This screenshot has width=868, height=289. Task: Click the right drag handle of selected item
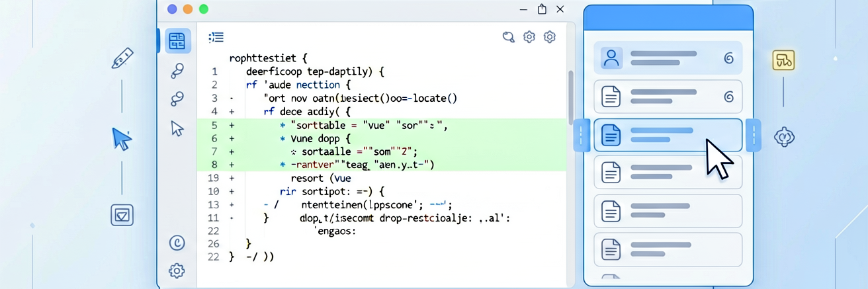pyautogui.click(x=754, y=136)
